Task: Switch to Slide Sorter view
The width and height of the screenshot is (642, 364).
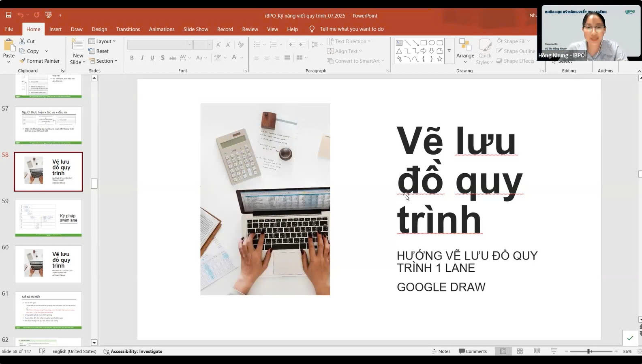Action: tap(520, 351)
